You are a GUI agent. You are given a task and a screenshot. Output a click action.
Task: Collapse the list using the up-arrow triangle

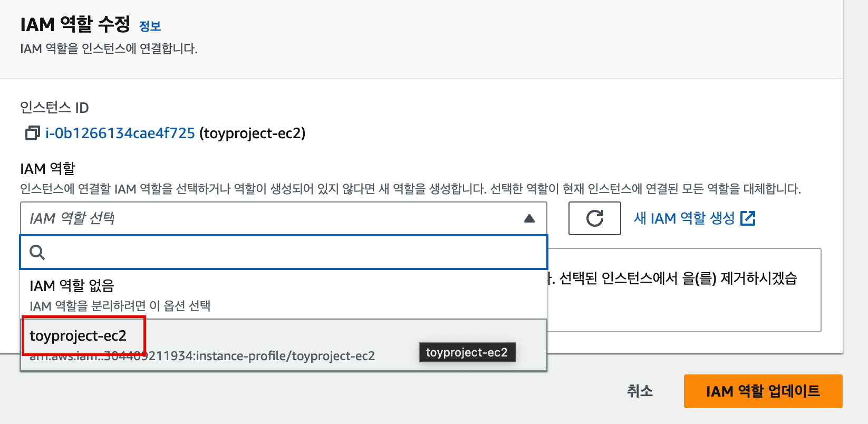[x=529, y=218]
